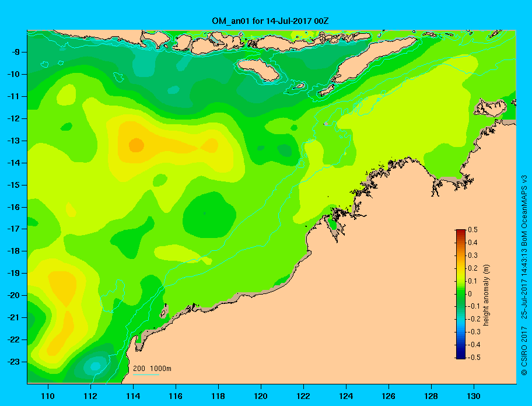Image resolution: width=532 pixels, height=406 pixels.
Task: Click longitude label 116 on x-axis
Action: point(176,396)
